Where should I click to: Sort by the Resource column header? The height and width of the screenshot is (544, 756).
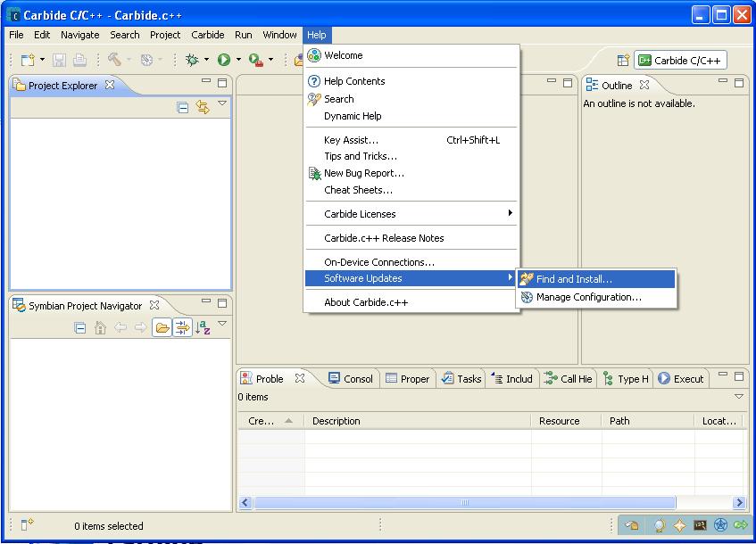click(x=567, y=421)
